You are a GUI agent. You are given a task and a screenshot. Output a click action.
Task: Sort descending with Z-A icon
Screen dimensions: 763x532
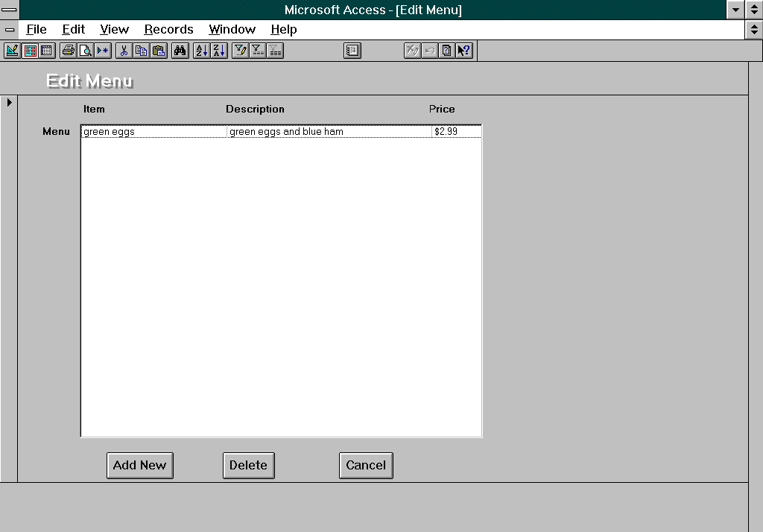pyautogui.click(x=218, y=51)
